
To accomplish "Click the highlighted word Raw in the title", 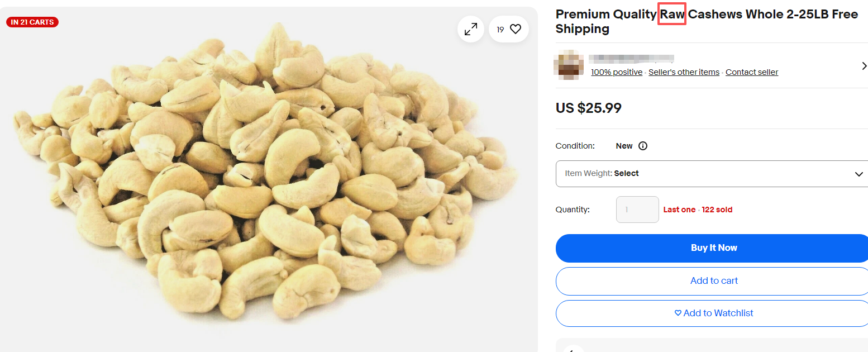I will 672,15.
